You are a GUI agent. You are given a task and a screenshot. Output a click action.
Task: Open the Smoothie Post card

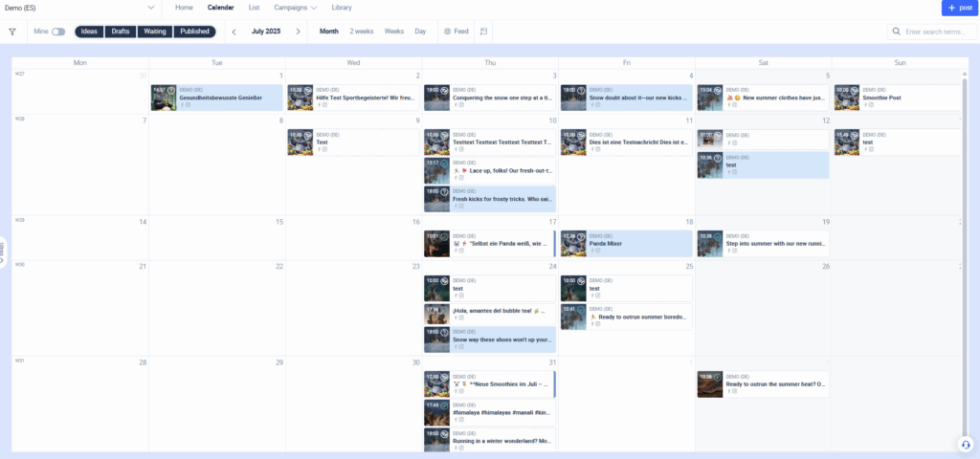pos(897,98)
